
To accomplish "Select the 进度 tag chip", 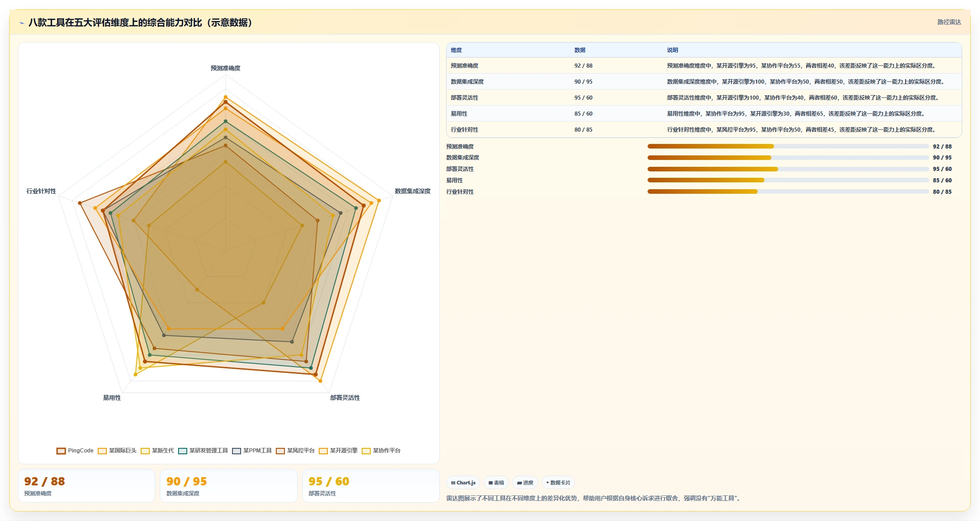I will tap(525, 483).
